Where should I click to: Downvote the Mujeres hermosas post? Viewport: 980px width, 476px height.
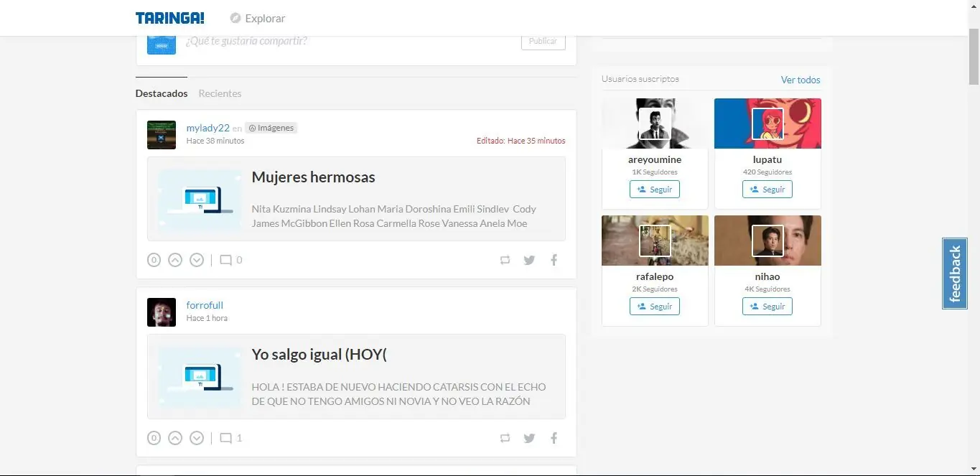(197, 260)
